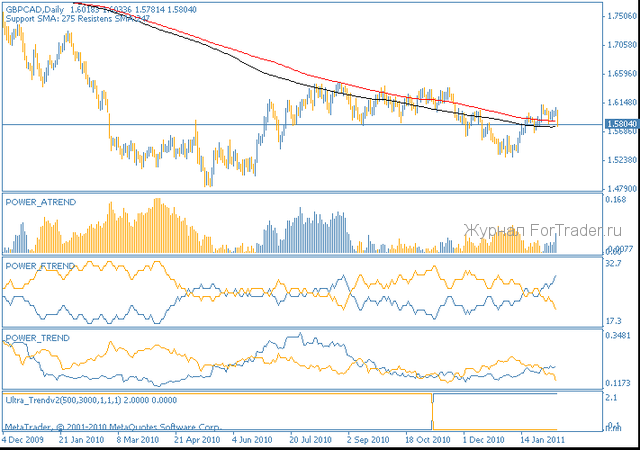This screenshot has height=450, width=640.
Task: Click the 14 Jan 2011 date label
Action: point(542,440)
